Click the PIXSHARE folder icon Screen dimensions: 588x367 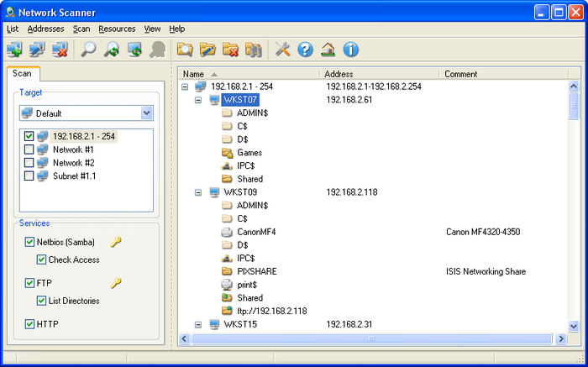pyautogui.click(x=227, y=271)
